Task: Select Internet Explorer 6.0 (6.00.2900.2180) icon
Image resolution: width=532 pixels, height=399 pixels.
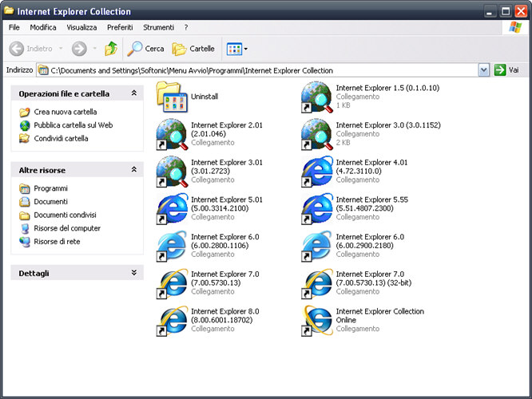Action: coord(317,246)
